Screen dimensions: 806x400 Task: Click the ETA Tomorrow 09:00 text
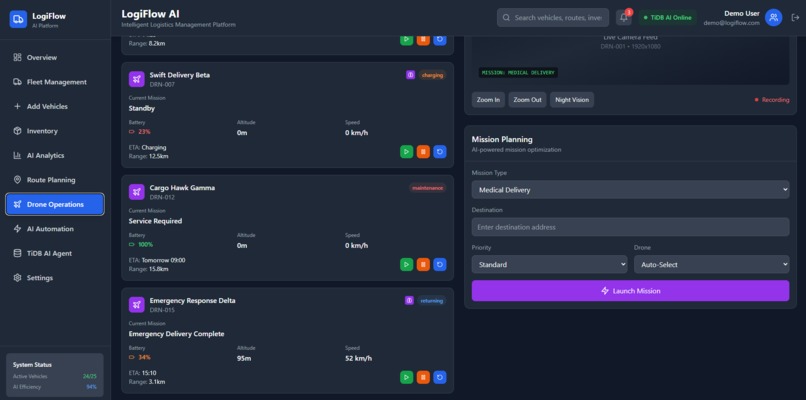pos(157,260)
